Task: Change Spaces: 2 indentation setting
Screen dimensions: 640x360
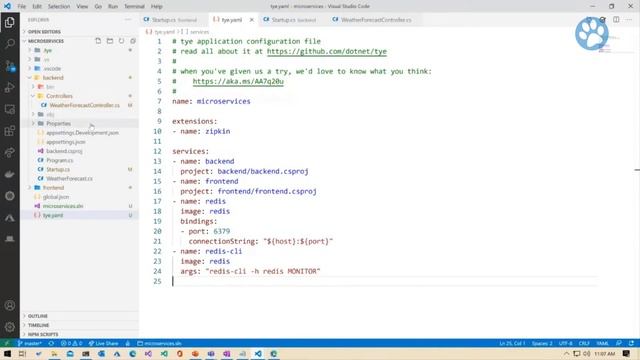Action: coord(542,343)
